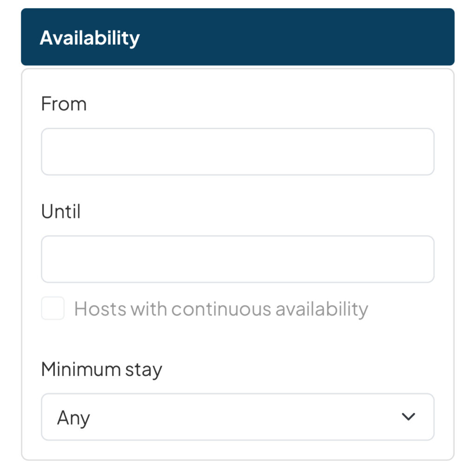Screen dimensions: 476x473
Task: Collapse the Availability section via its title
Action: (x=90, y=38)
